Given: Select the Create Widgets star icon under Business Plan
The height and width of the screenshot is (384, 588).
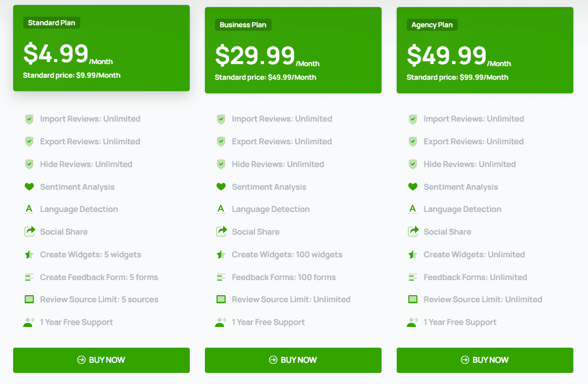Looking at the screenshot, I should click(221, 254).
